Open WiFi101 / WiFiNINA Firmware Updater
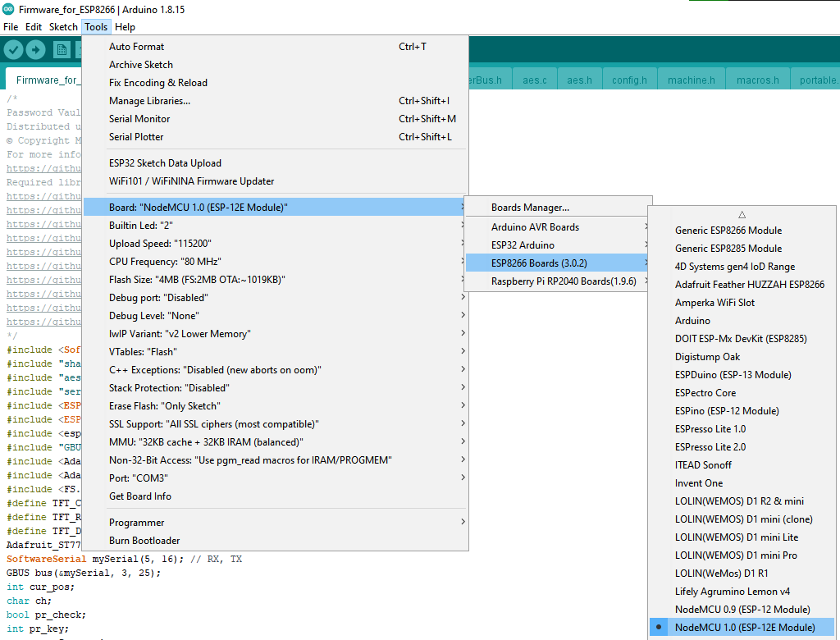This screenshot has height=640, width=840. click(x=276, y=181)
